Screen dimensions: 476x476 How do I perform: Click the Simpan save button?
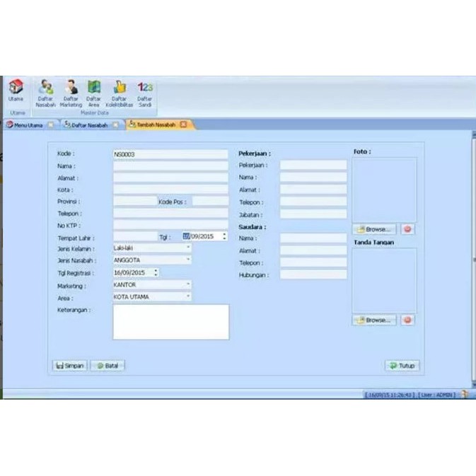[x=70, y=366]
